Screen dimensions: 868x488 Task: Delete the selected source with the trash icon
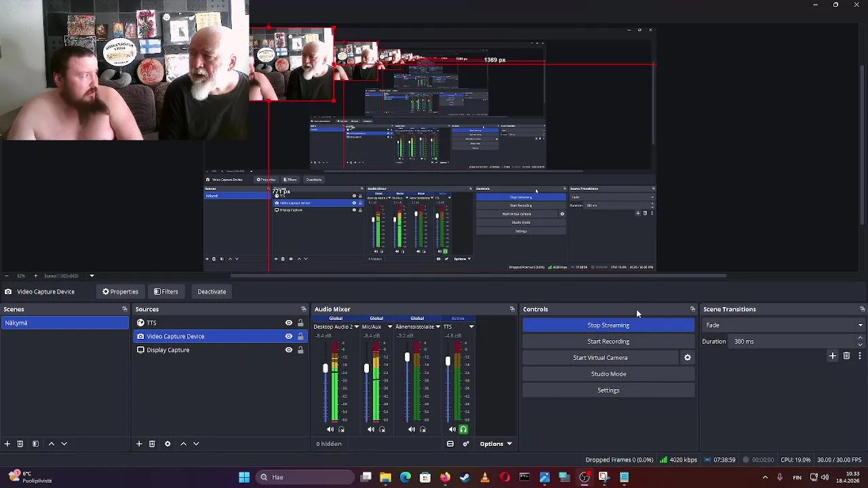click(x=152, y=443)
